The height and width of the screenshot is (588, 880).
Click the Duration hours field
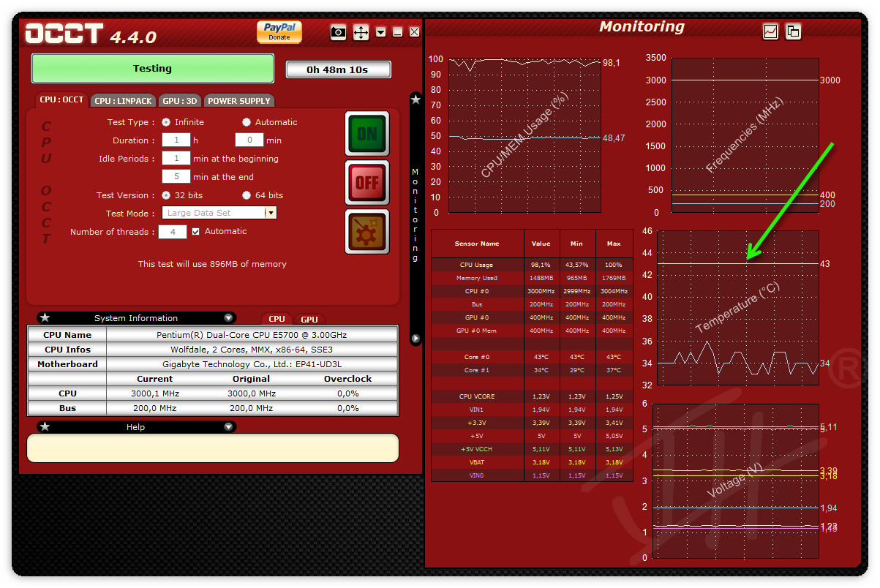176,140
